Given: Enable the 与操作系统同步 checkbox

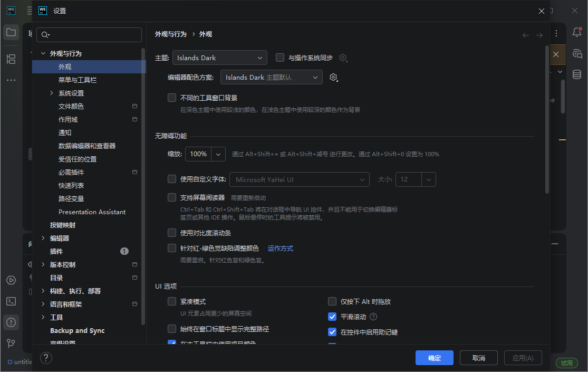Looking at the screenshot, I should click(279, 58).
